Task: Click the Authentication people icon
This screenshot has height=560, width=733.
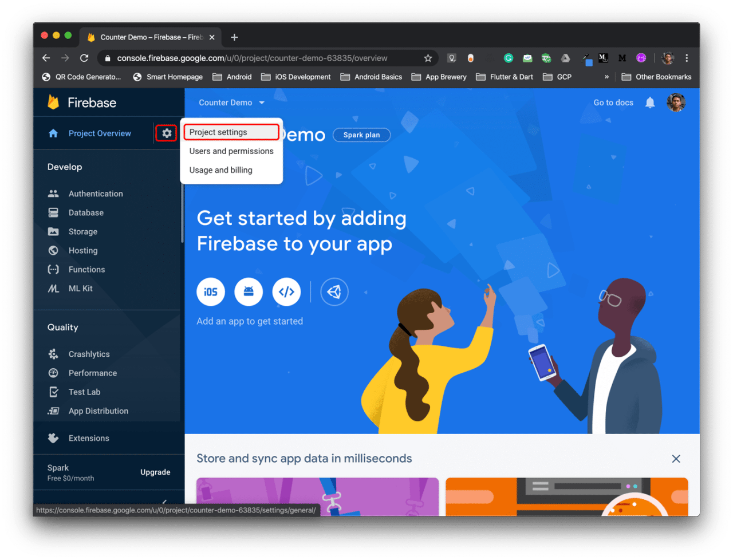Action: click(53, 194)
